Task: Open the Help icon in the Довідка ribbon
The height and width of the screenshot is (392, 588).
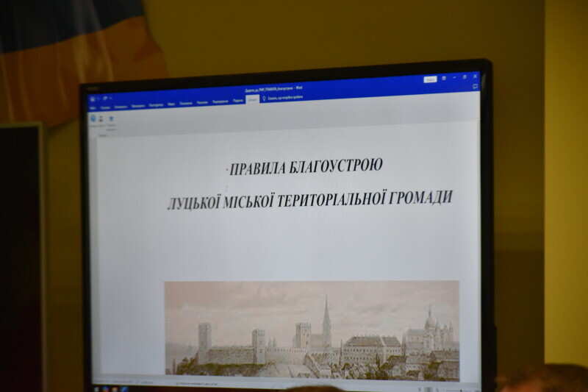Action: pyautogui.click(x=93, y=118)
